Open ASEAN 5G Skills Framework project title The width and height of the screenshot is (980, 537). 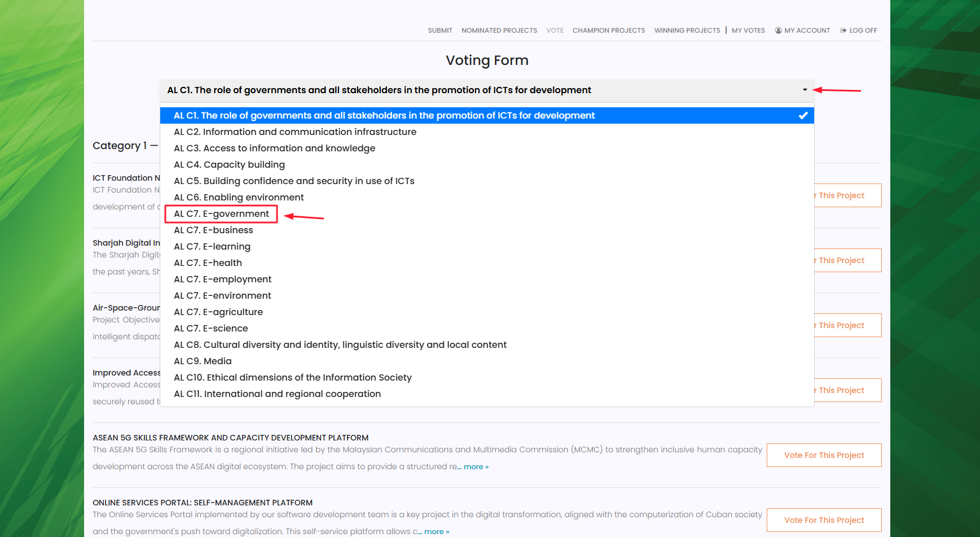(x=230, y=438)
